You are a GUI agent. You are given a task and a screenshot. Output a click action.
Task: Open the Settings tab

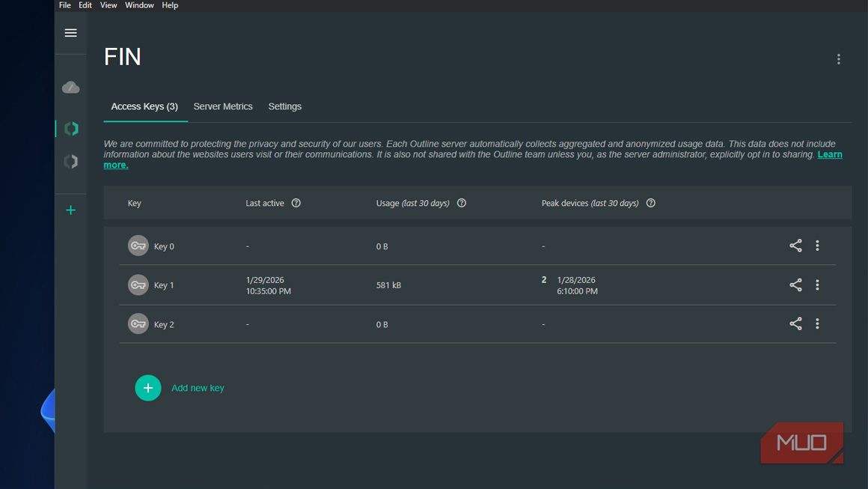[x=284, y=106]
